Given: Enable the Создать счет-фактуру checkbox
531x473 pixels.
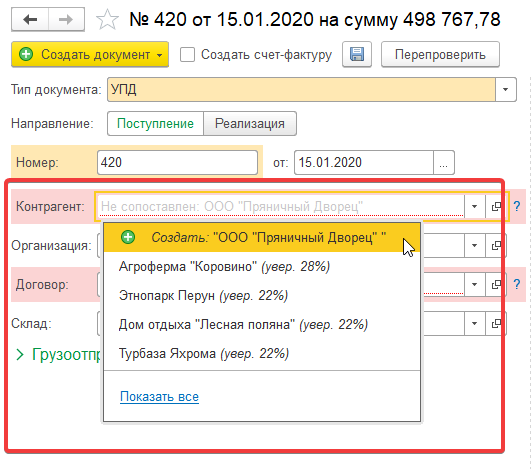Looking at the screenshot, I should tap(187, 55).
